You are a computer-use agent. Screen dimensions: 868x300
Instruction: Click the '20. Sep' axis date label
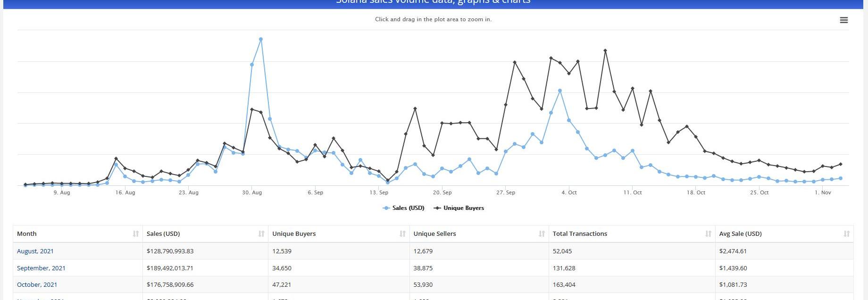pos(442,192)
